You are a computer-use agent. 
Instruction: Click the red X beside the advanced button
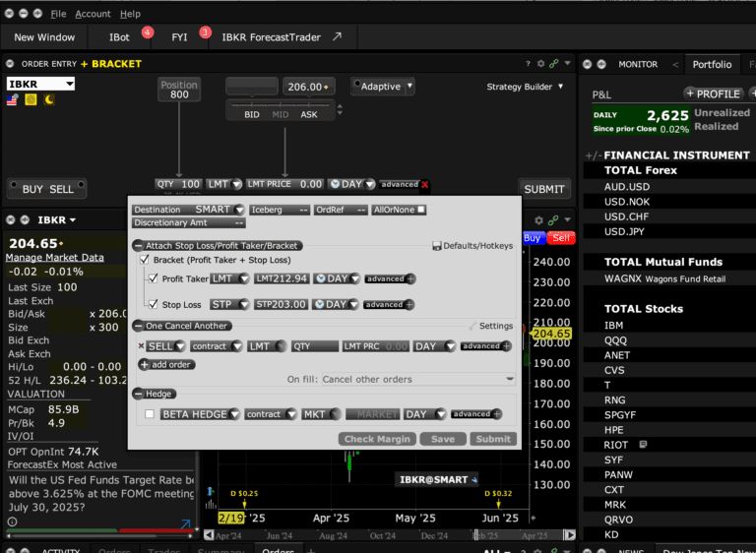425,184
